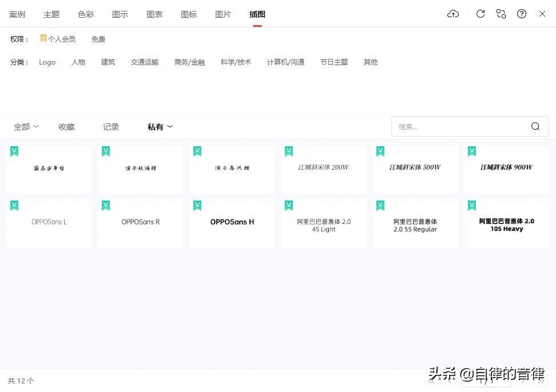Select the Logo category
This screenshot has height=392, width=556.
point(47,62)
